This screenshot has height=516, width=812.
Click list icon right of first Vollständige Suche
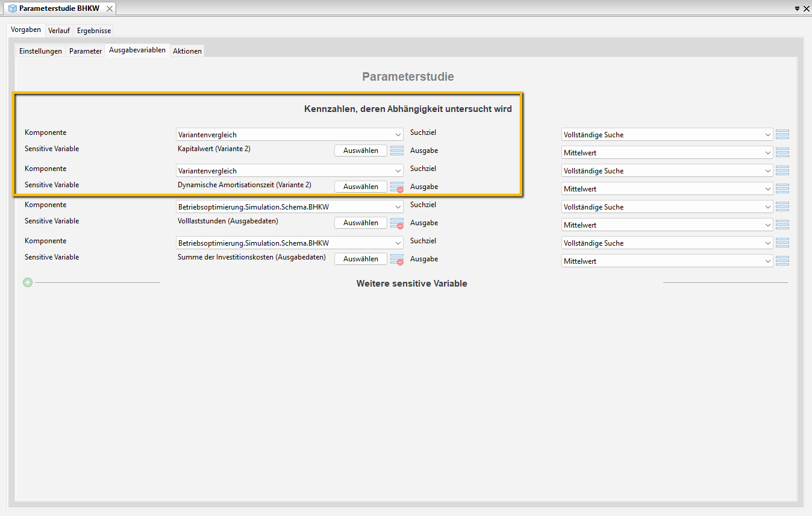(782, 134)
